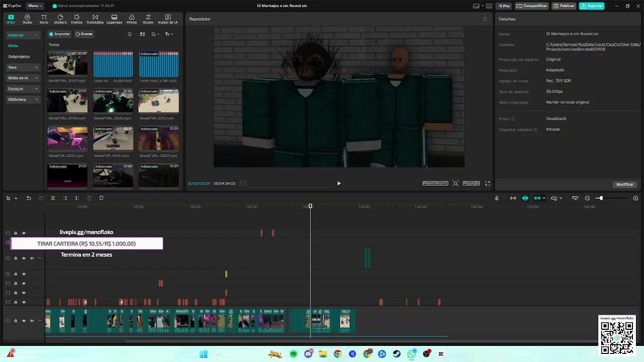Split the clip at playhead
The image size is (644, 362).
53,198
